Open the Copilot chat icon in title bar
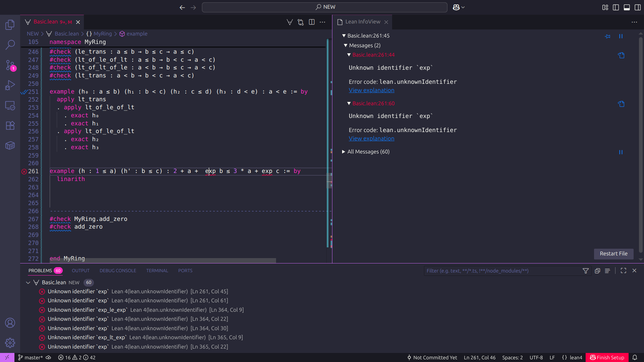644x362 pixels. point(456,7)
